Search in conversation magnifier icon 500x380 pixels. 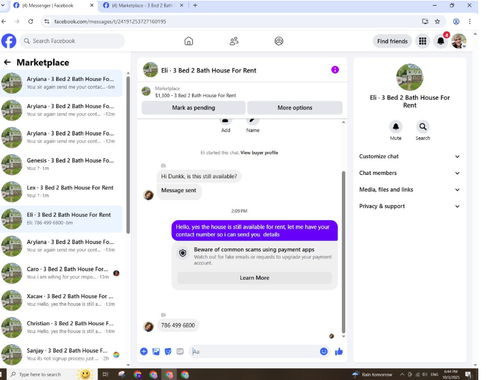click(423, 127)
